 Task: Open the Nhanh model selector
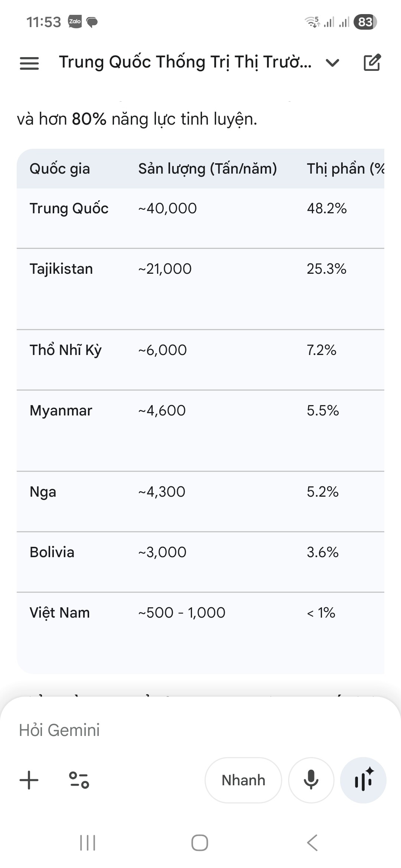(x=243, y=780)
